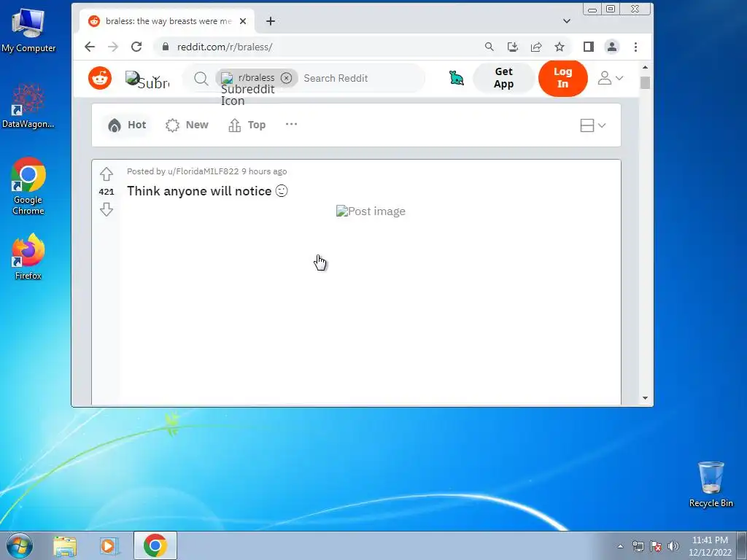Click the share page icon in address bar
Image resolution: width=747 pixels, height=560 pixels.
click(536, 47)
